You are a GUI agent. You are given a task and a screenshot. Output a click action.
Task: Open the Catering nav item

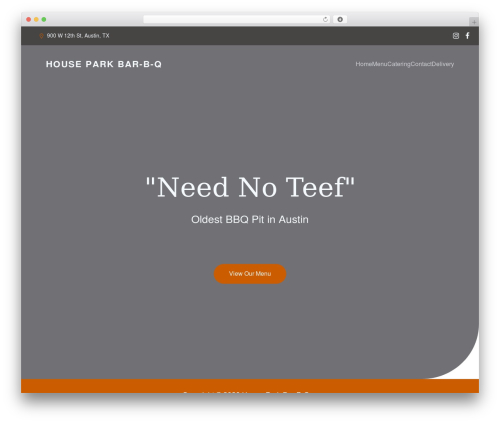click(399, 64)
